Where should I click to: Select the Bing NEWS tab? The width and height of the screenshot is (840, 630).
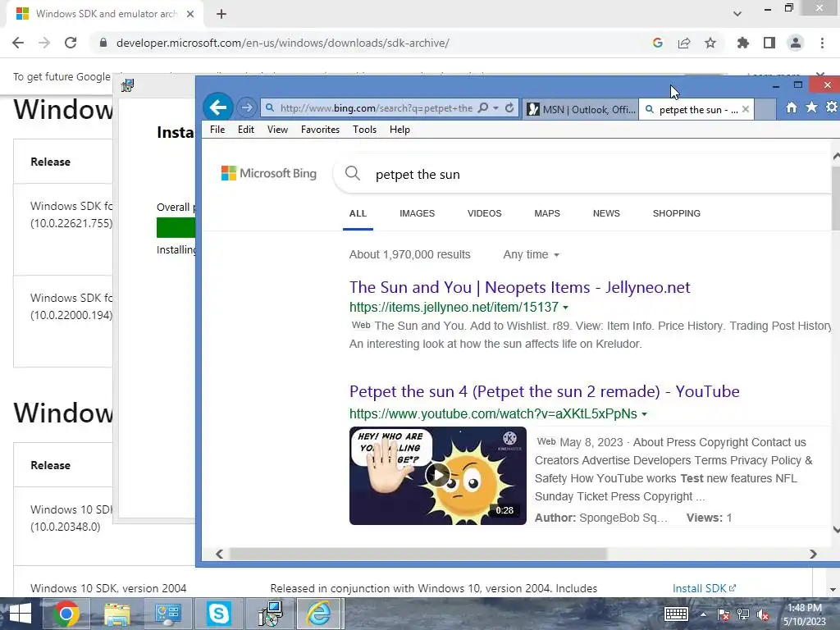606,213
